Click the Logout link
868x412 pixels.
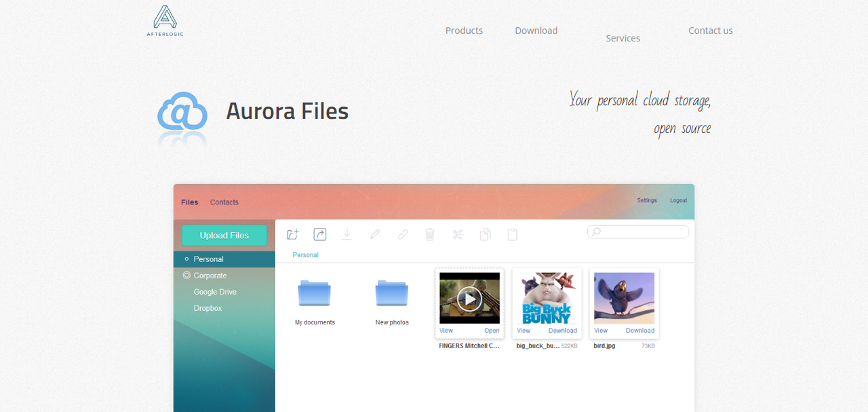[679, 200]
